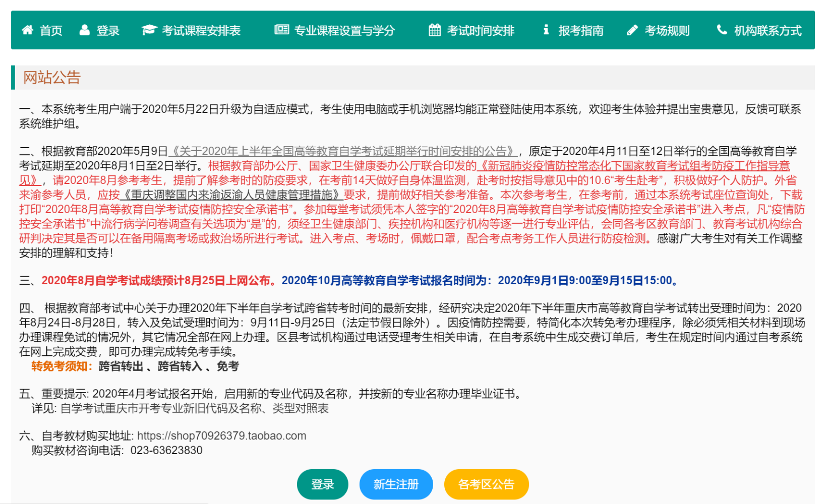Open the 免考 notice link
The image size is (827, 504).
click(x=228, y=366)
